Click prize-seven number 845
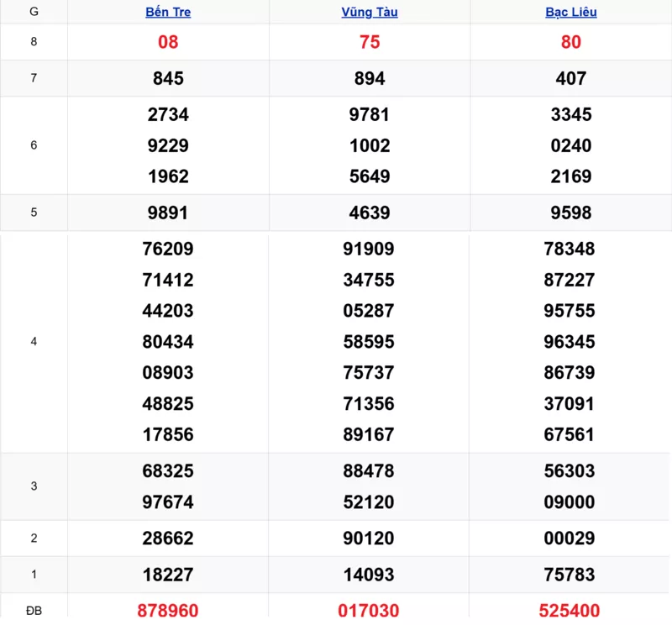 (168, 78)
